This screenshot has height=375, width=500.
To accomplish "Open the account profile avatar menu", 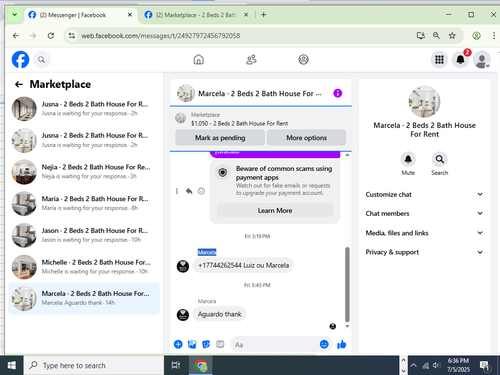I will 482,60.
